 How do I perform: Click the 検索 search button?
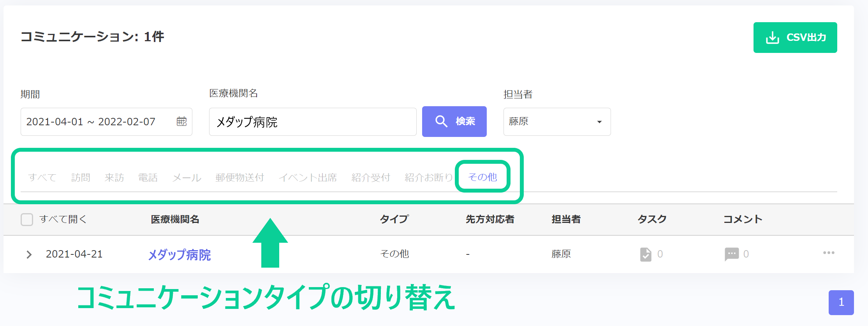point(454,121)
